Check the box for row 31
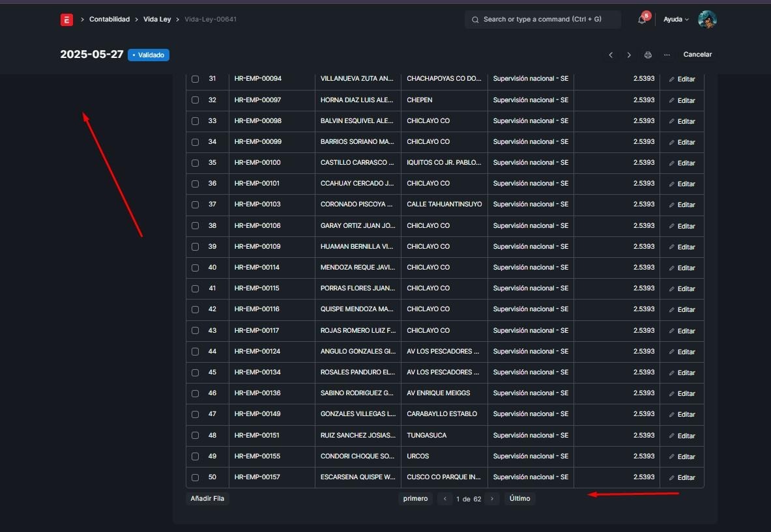Viewport: 771px width, 532px height. [x=195, y=79]
